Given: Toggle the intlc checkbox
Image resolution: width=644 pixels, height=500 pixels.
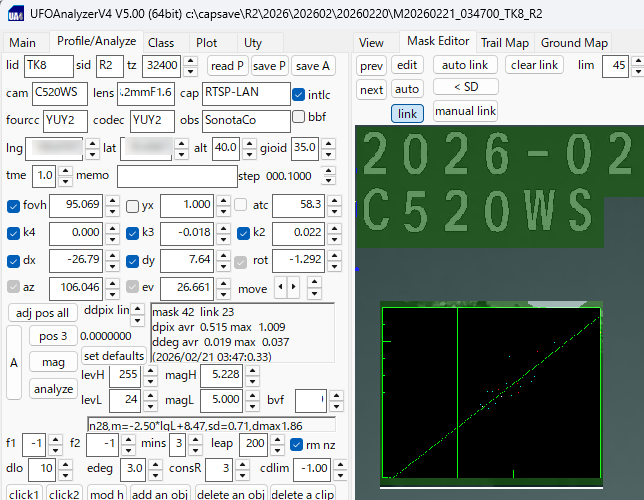Looking at the screenshot, I should [299, 94].
